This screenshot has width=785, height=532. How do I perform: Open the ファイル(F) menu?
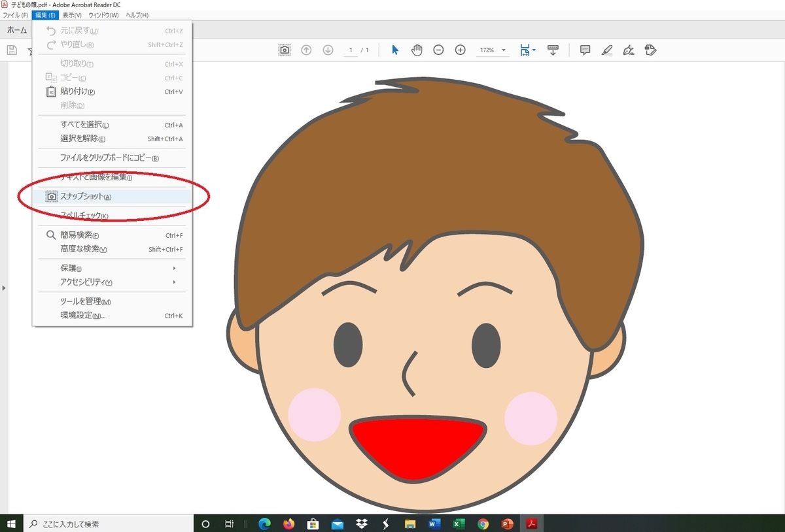pyautogui.click(x=15, y=15)
